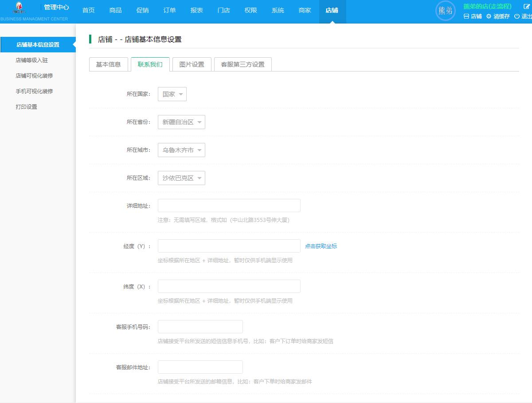Click the page heading 店铺 - - 店铺基本信息设置
Screen dimensions: 532x403
pos(140,40)
